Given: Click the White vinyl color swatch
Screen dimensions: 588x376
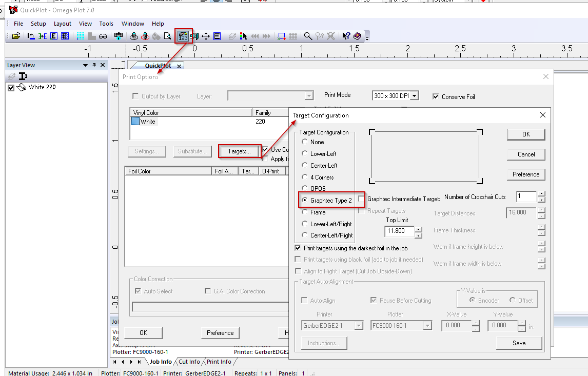Looking at the screenshot, I should pyautogui.click(x=135, y=122).
